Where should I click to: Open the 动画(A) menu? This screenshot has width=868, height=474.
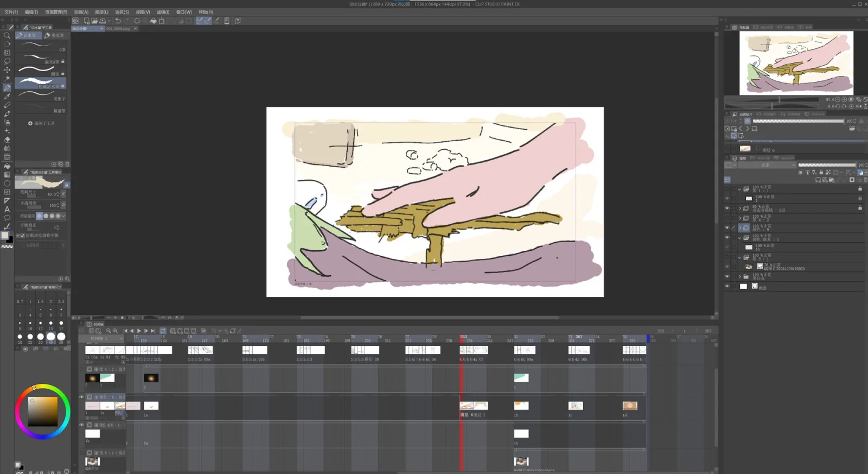(x=81, y=12)
